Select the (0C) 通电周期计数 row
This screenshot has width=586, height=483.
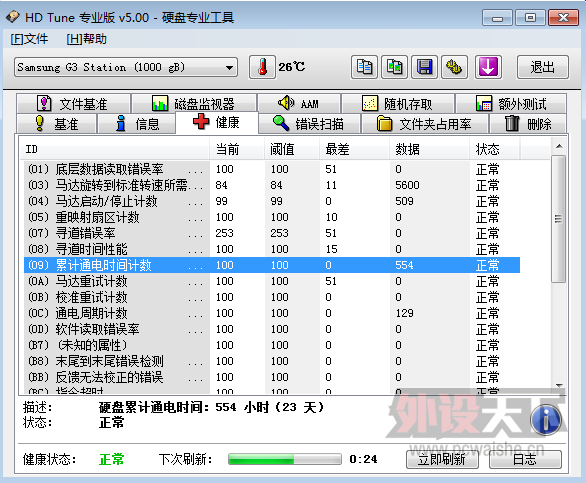(272, 313)
